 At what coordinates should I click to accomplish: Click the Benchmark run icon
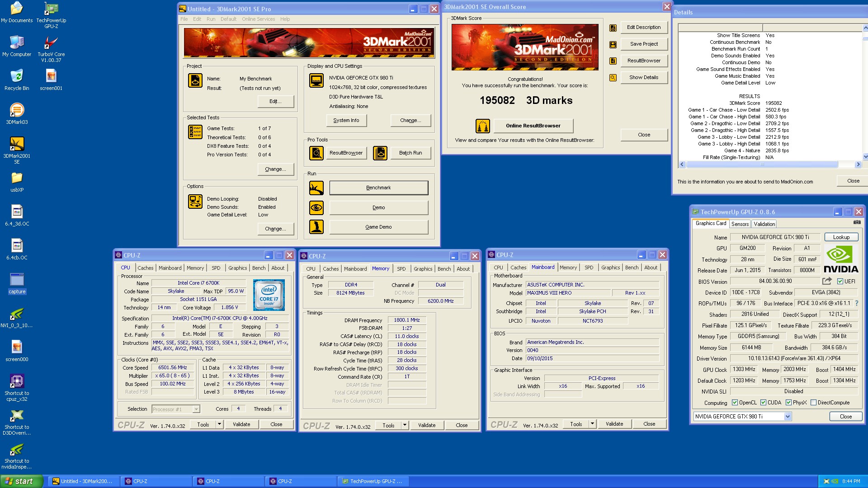pos(316,188)
